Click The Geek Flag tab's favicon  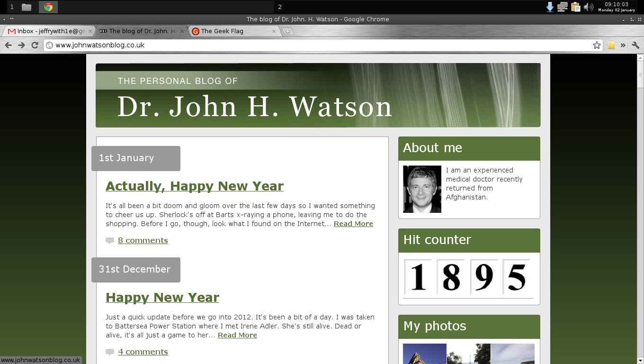coord(195,31)
